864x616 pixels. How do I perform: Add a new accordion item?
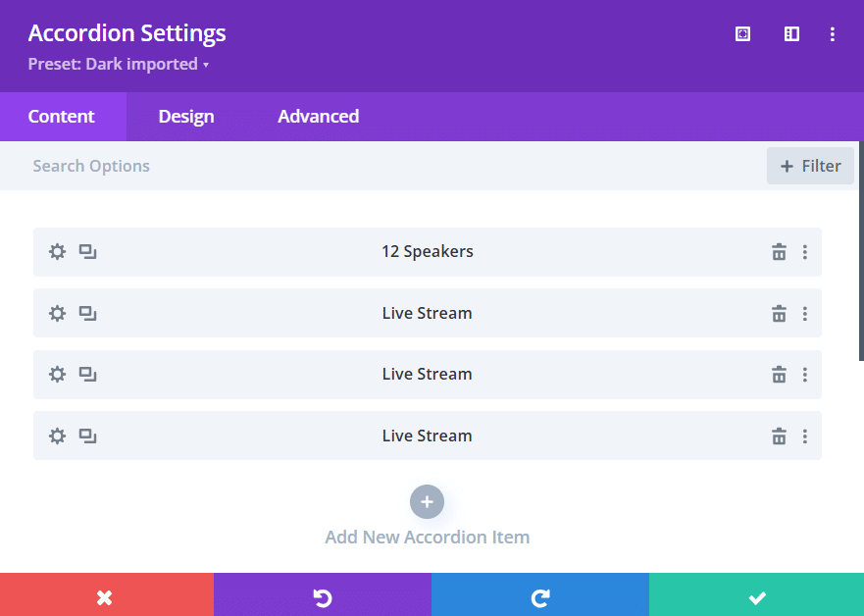[427, 501]
